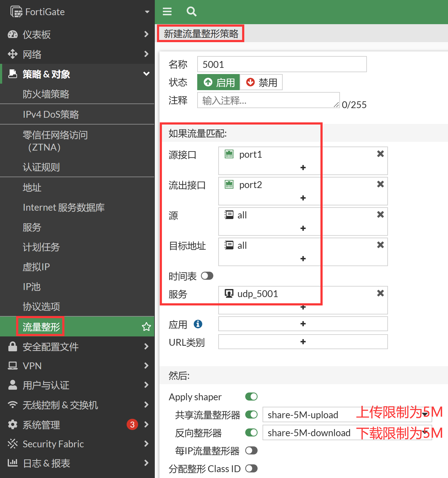
Task: Click the info icon beside 应用
Action: click(x=198, y=324)
